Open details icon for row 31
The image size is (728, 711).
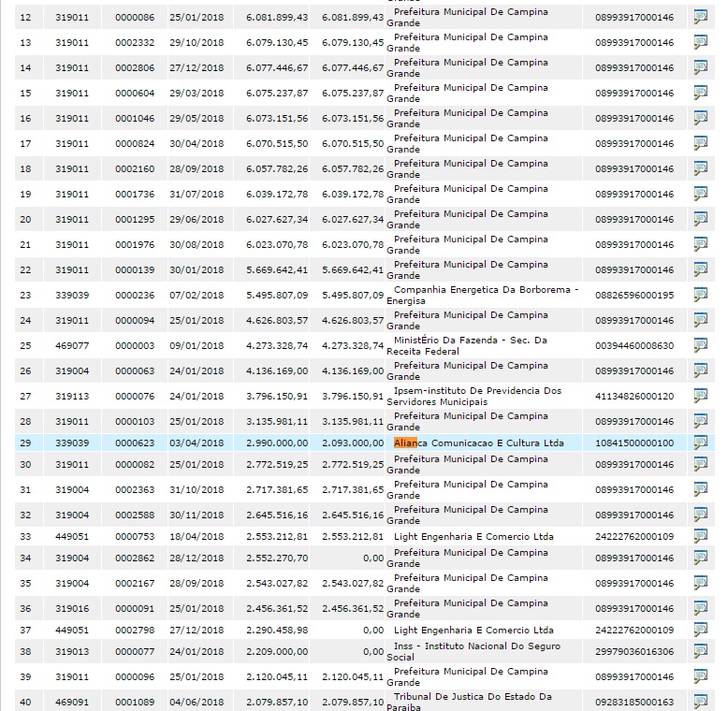tap(701, 489)
